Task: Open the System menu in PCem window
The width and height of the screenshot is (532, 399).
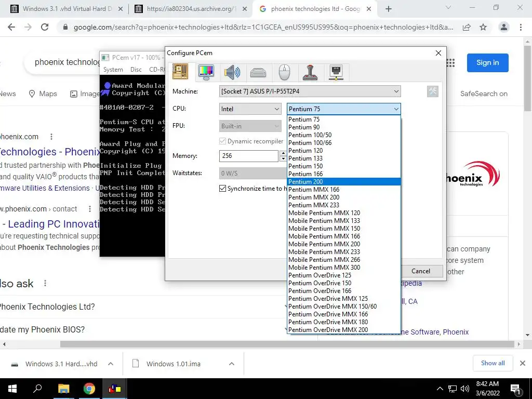Action: (x=113, y=70)
